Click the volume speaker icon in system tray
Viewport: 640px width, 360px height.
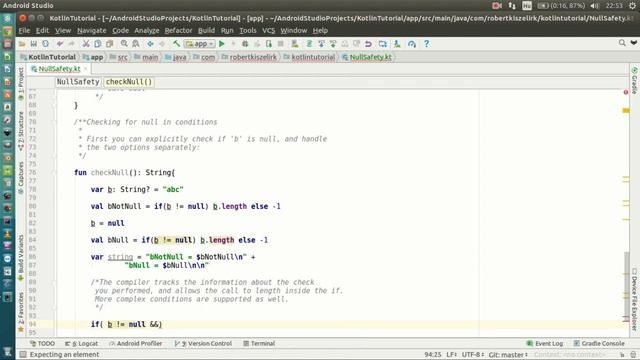pyautogui.click(x=595, y=6)
